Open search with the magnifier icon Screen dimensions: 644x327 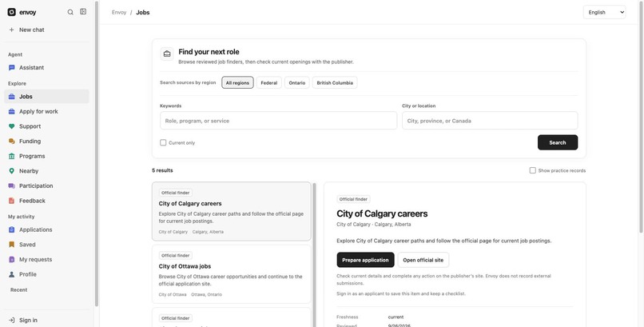[x=70, y=12]
